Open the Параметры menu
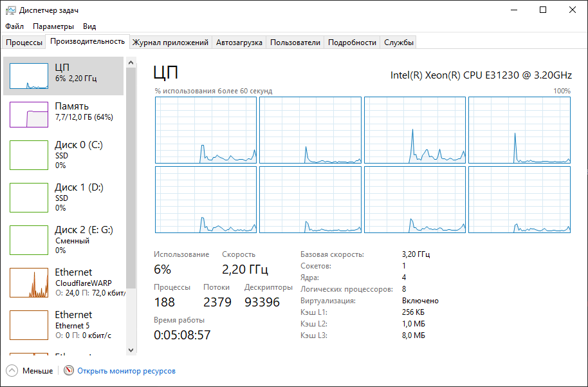The width and height of the screenshot is (588, 387). coord(52,26)
